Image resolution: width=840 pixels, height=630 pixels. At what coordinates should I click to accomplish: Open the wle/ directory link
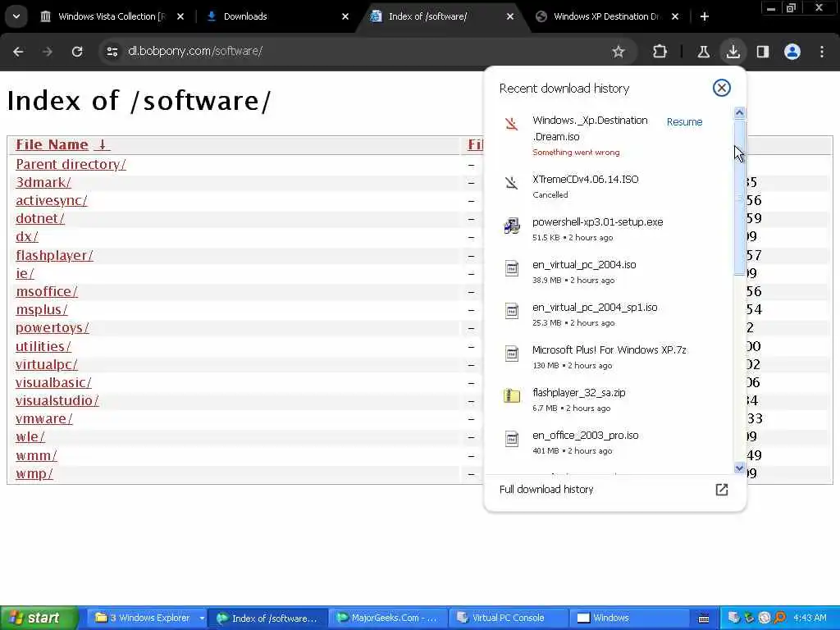(x=30, y=437)
